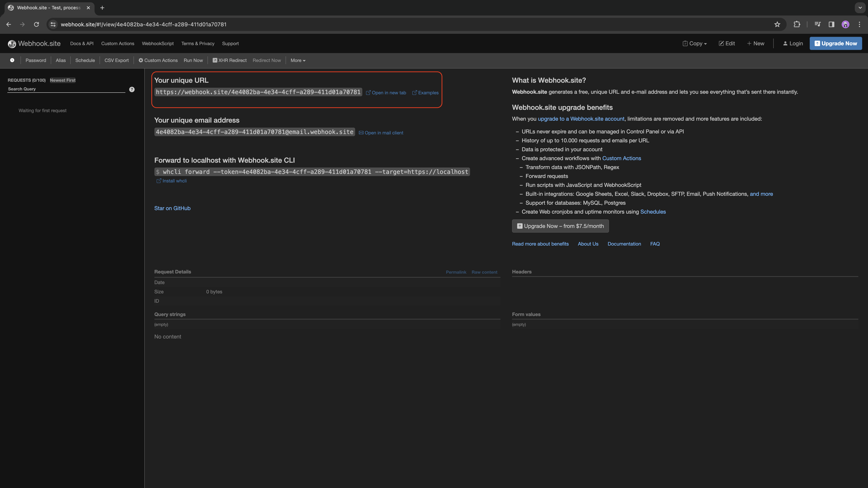Toggle the Chrome side panel icon
Screen dimensions: 868x488
tap(831, 24)
